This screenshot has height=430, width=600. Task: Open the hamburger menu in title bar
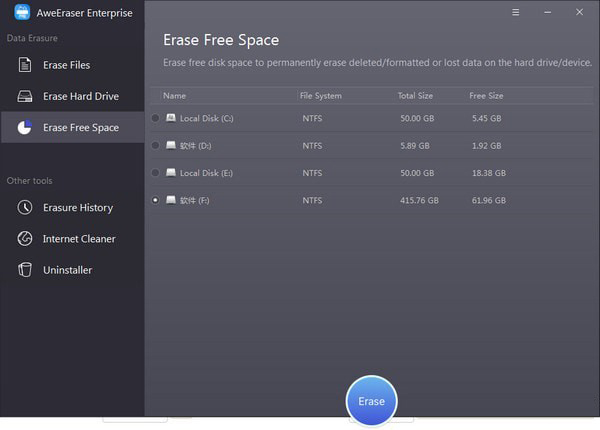tap(515, 13)
